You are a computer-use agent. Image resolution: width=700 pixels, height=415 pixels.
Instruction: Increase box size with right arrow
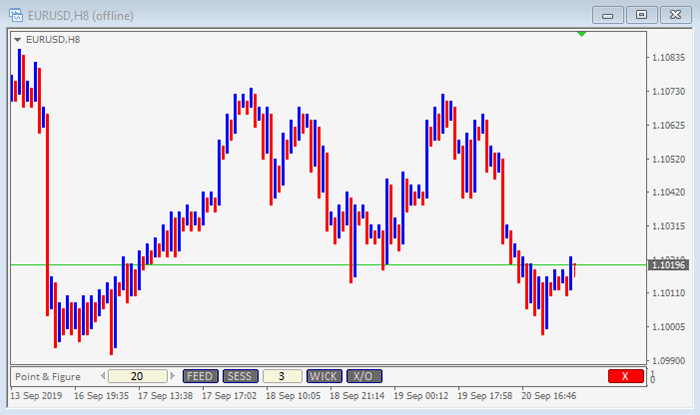[x=172, y=376]
